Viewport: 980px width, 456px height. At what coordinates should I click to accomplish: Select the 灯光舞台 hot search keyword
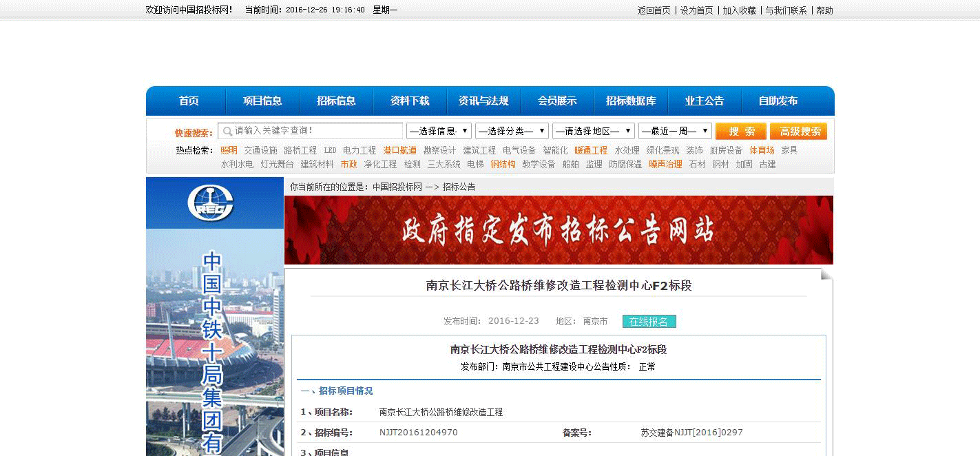(277, 165)
